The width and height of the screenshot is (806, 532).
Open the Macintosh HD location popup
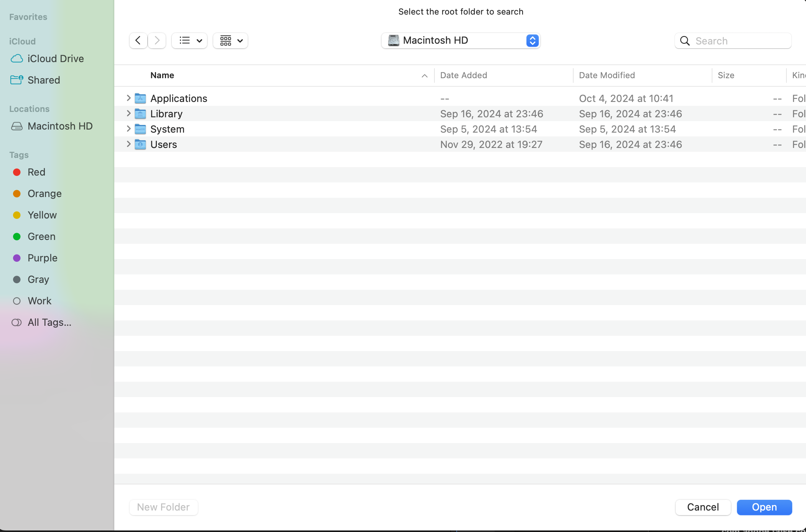tap(461, 41)
